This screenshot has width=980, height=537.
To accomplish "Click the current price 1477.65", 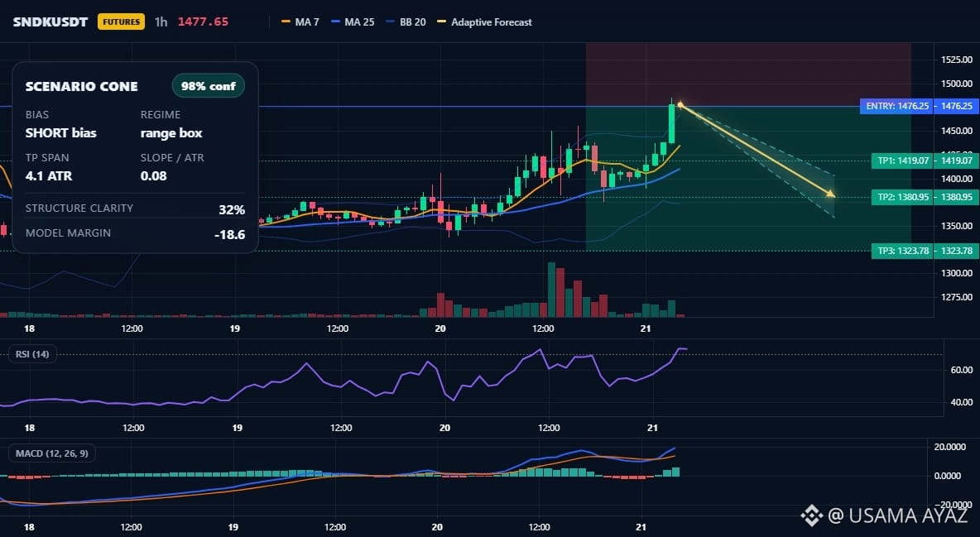I will 203,22.
